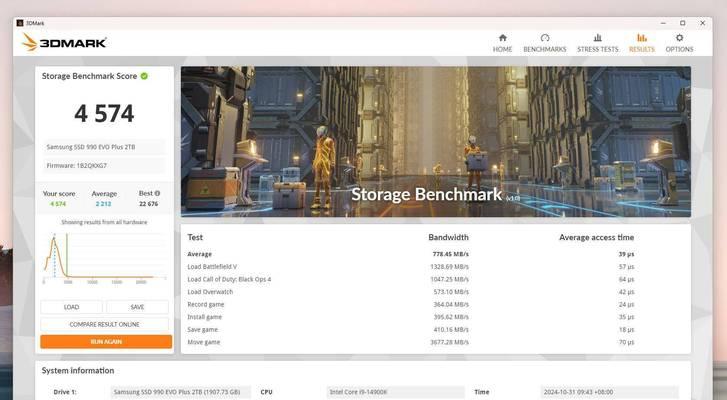Click the System information heading

point(78,370)
